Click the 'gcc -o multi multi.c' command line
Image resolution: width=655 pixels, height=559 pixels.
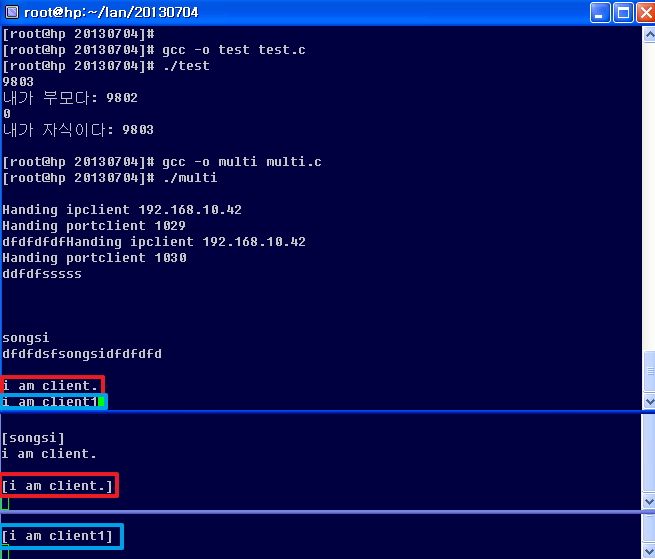tap(162, 162)
